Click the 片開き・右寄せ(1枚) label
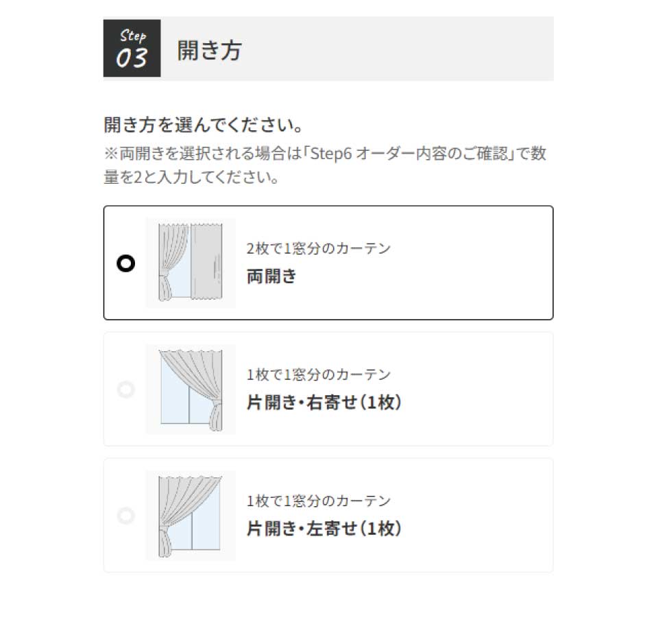658x644 pixels. (324, 403)
